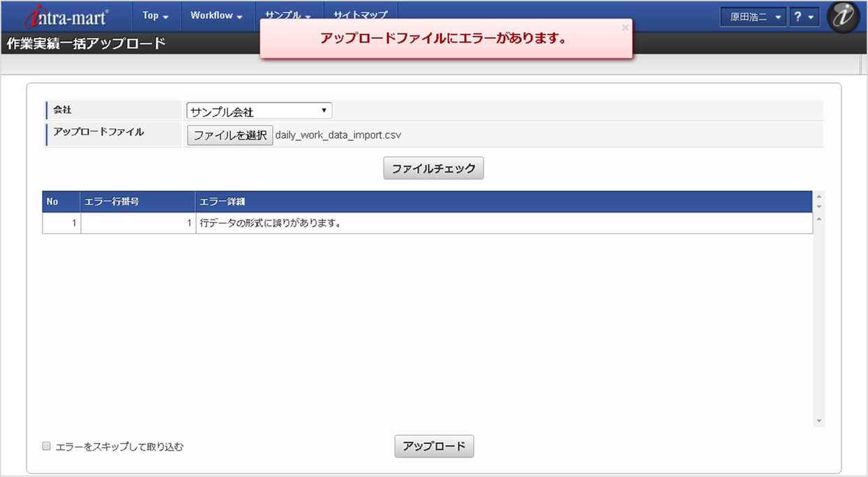Viewport: 868px width, 477px height.
Task: Expand the 原田浩二 user dropdown
Action: tap(754, 17)
